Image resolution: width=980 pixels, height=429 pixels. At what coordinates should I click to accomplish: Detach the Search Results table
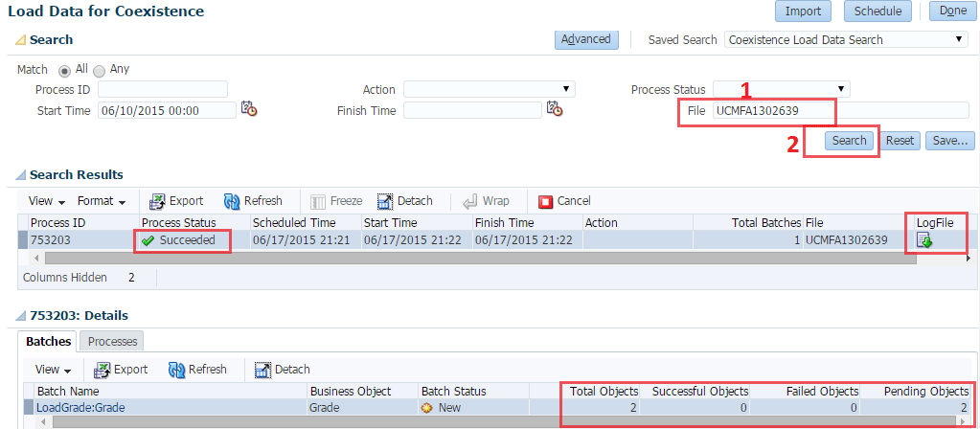click(x=405, y=201)
